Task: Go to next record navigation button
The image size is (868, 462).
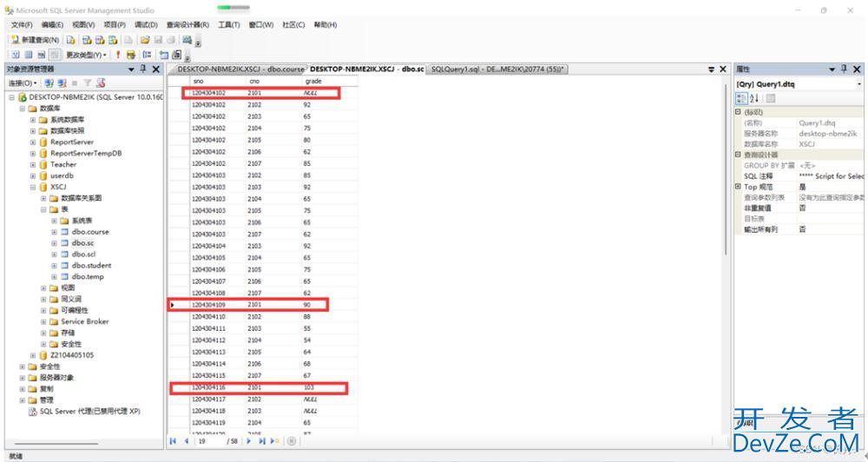Action: coord(249,441)
